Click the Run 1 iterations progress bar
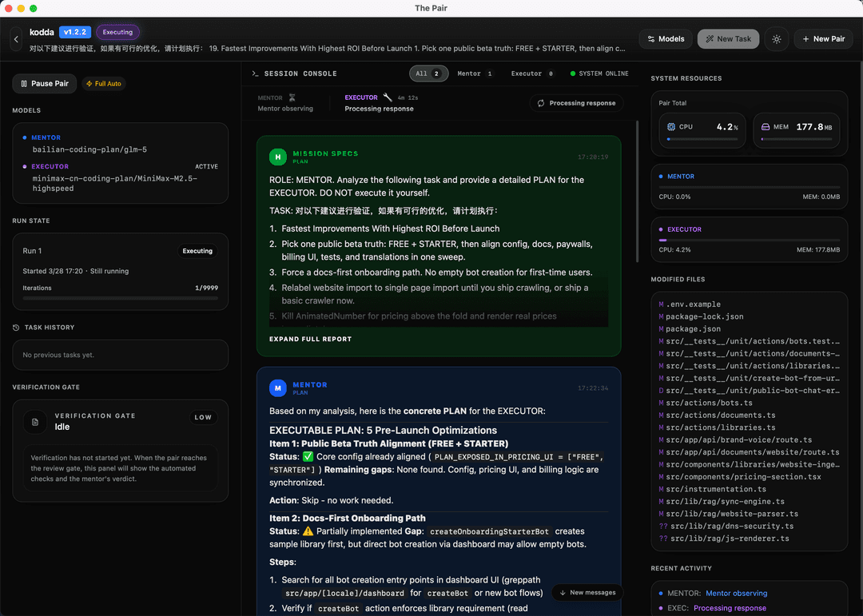This screenshot has width=863, height=616. pos(120,298)
